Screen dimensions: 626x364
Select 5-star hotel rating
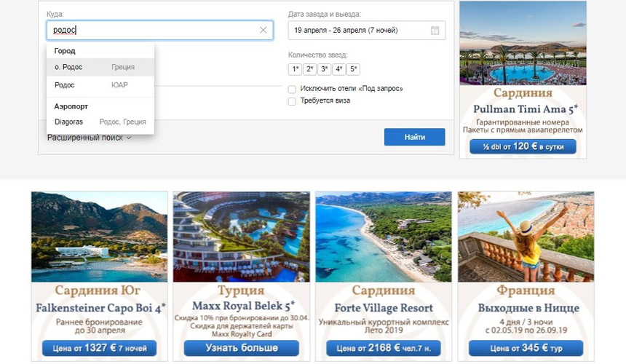tap(353, 70)
